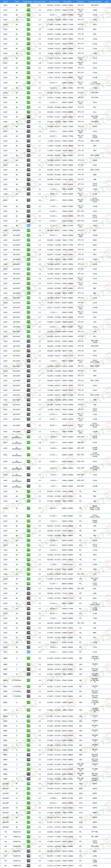This screenshot has height=868, width=111.
Task: Click the 89kW / 121KM power cell
Action: 67,351
